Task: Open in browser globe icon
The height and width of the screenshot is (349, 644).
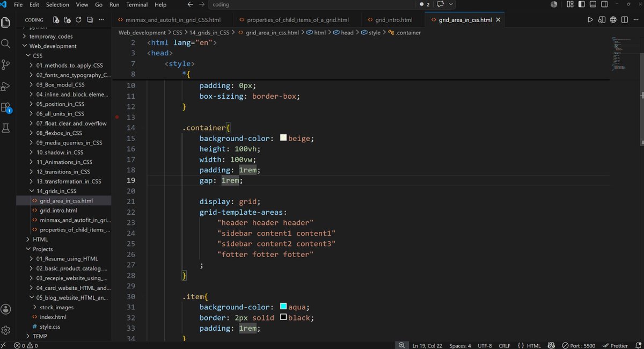Action: pos(613,20)
